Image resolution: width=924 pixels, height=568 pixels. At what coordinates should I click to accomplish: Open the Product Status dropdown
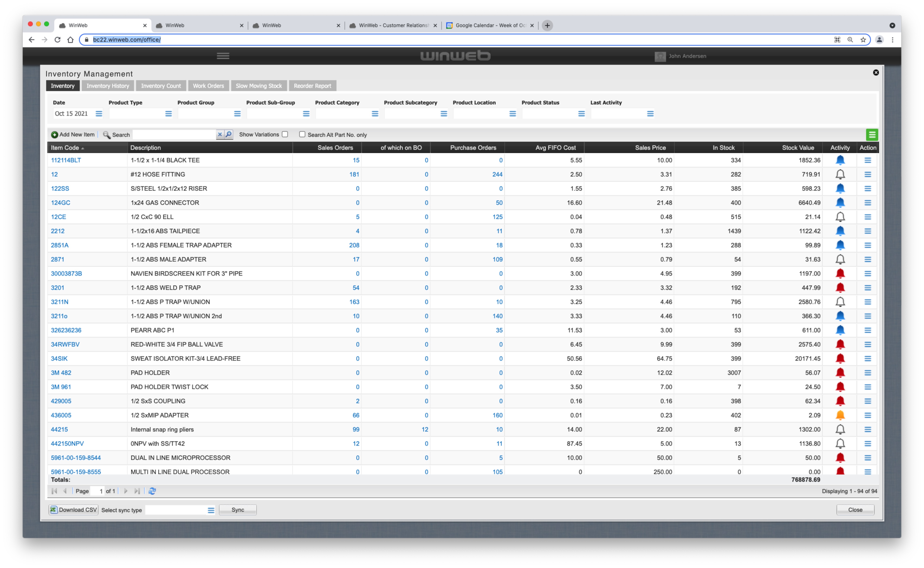[x=581, y=113]
